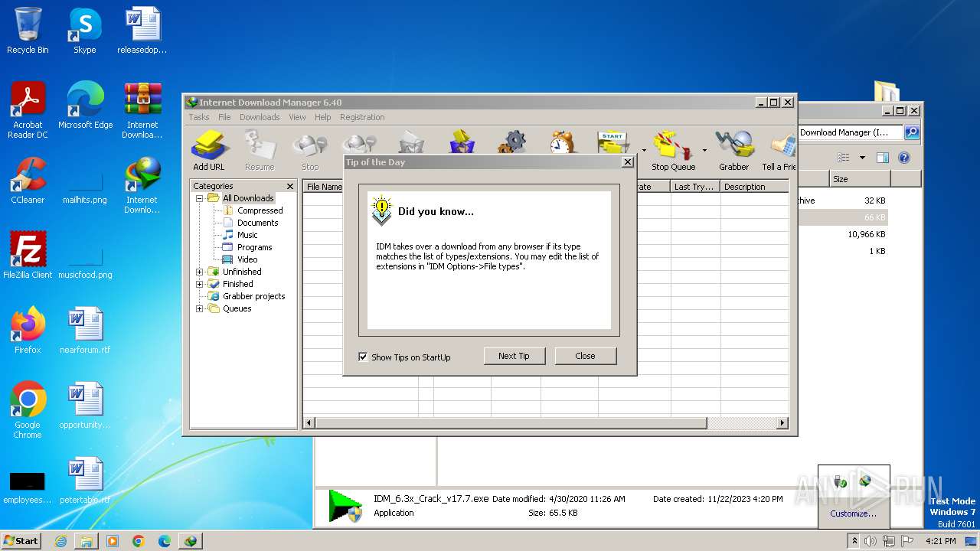Screen dimensions: 980x551
Task: Select Internet Download Manager WinRAR archive icon
Action: [142, 110]
